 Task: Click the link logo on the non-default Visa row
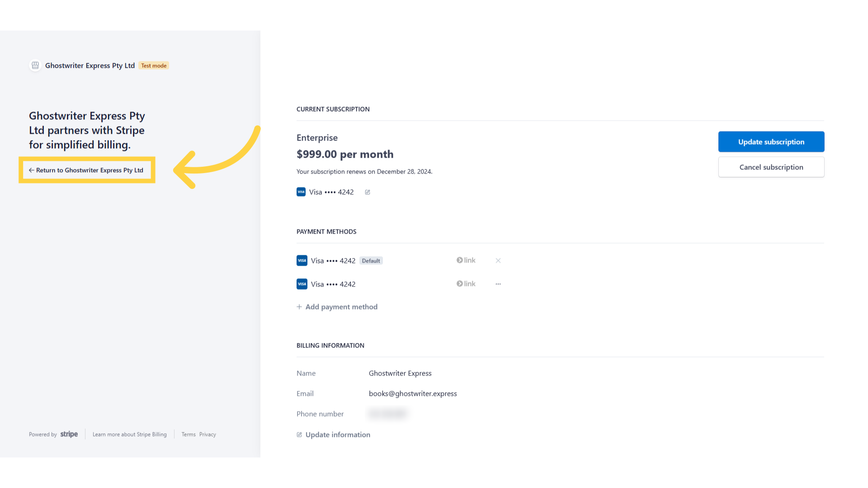point(466,284)
